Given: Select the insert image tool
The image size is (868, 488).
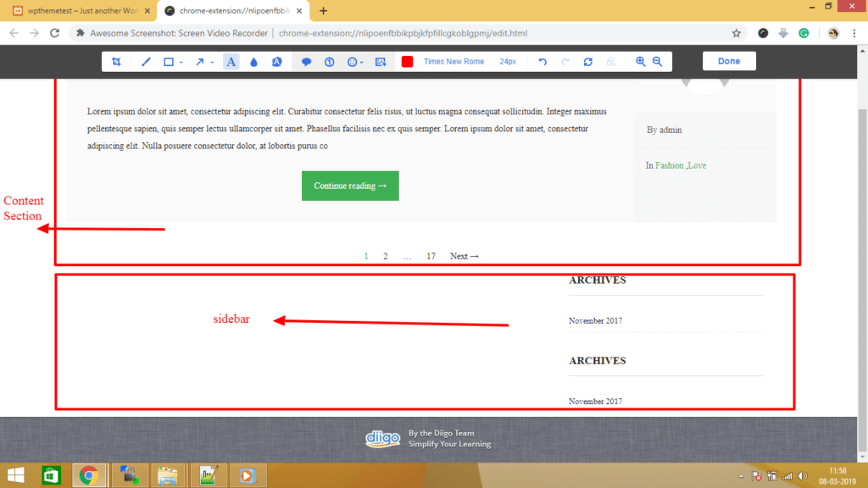Looking at the screenshot, I should pyautogui.click(x=380, y=61).
